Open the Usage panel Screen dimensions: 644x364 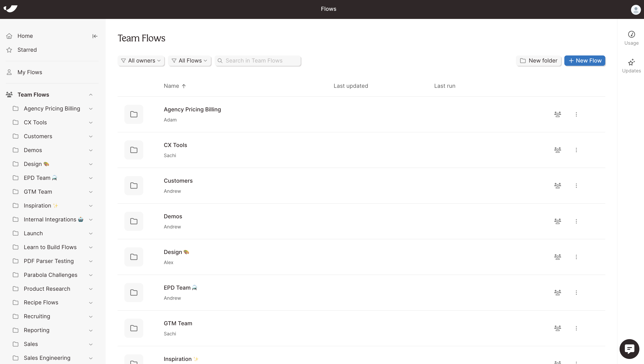631,38
